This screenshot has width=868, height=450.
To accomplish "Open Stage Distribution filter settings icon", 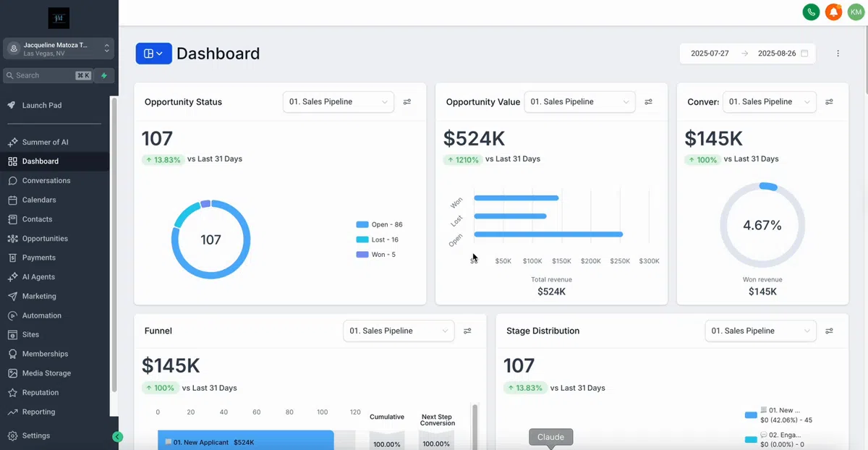I will tap(830, 331).
